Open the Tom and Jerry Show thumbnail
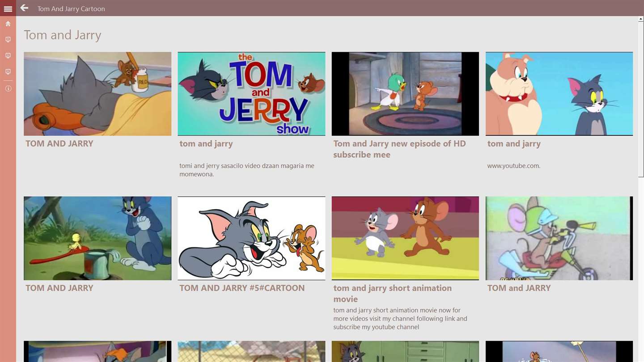This screenshot has width=644, height=362. pyautogui.click(x=251, y=94)
